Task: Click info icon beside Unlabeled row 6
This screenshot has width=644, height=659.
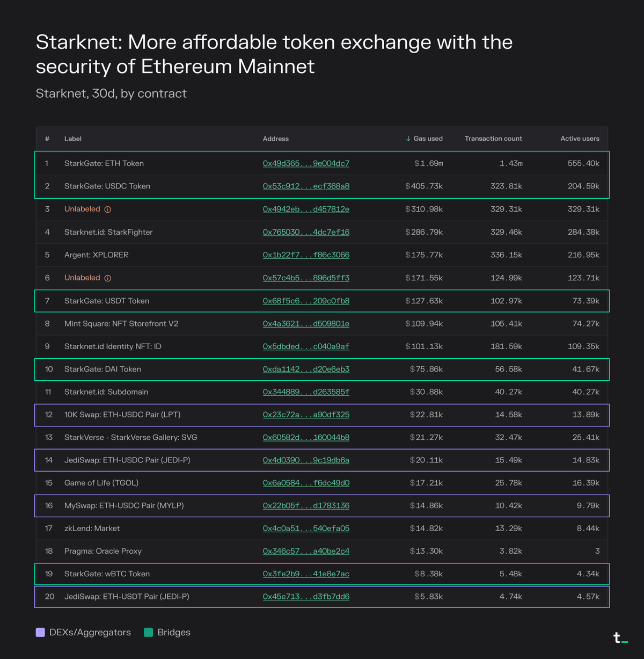Action: (x=108, y=278)
